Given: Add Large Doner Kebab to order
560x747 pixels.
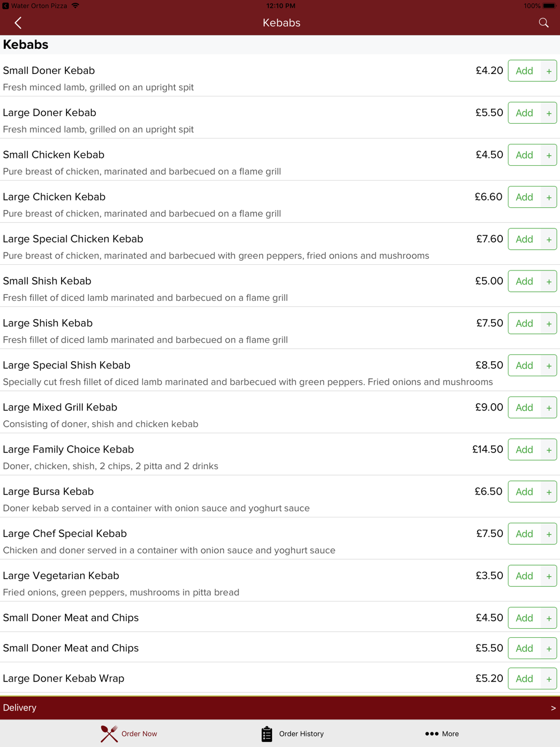Looking at the screenshot, I should point(524,113).
